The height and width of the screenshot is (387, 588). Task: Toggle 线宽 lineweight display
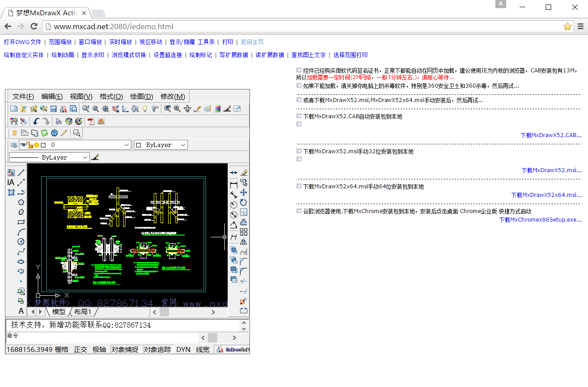(203, 350)
